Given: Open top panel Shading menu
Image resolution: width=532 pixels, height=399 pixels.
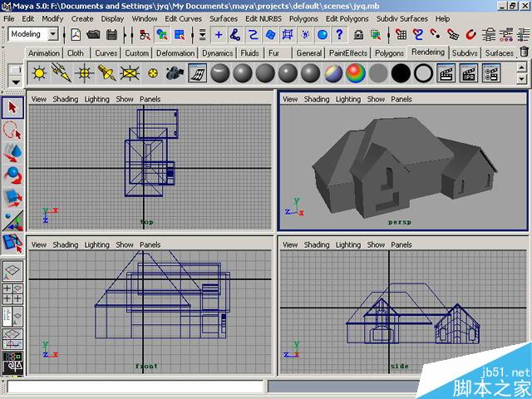Looking at the screenshot, I should 66,99.
